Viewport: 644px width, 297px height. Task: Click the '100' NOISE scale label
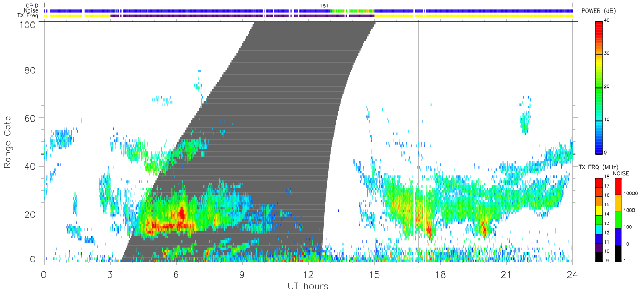pyautogui.click(x=627, y=227)
